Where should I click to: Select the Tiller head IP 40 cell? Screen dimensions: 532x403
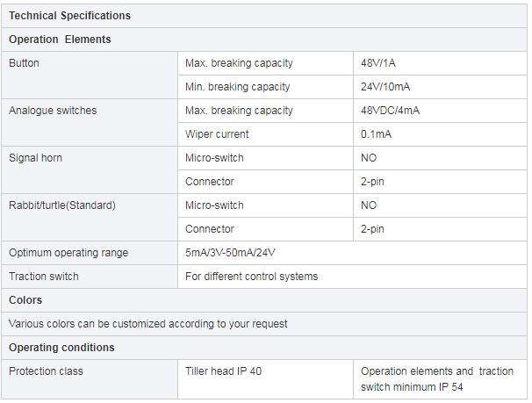coord(224,371)
